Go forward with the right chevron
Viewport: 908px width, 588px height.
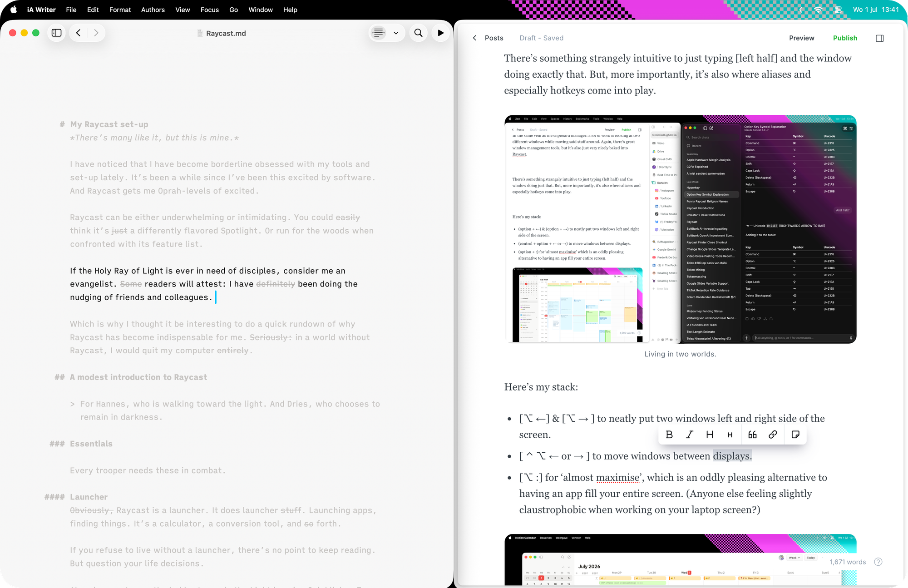96,33
